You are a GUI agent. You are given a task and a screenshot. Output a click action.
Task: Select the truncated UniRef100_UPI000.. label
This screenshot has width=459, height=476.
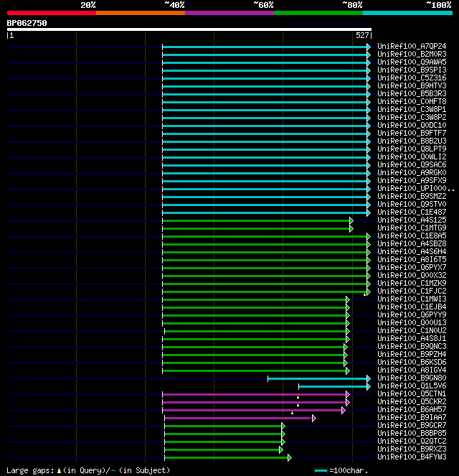pos(416,189)
